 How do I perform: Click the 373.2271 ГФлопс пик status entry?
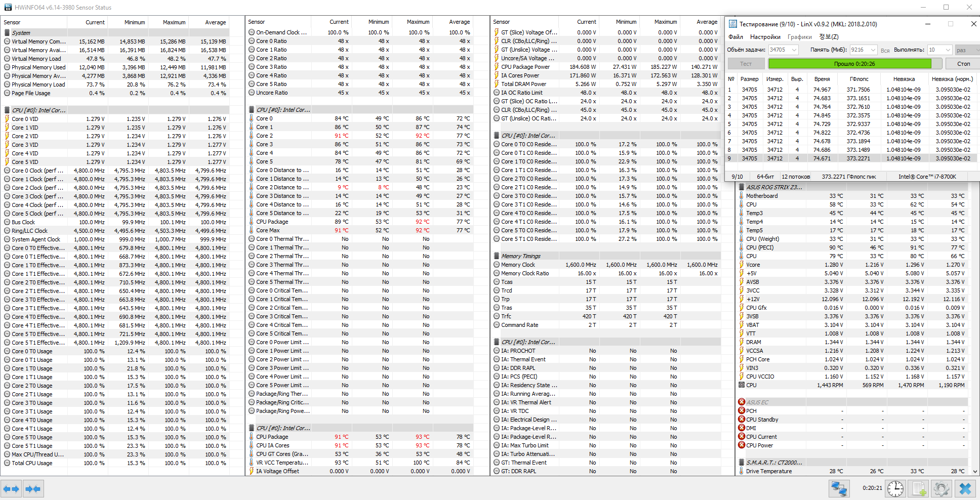848,177
